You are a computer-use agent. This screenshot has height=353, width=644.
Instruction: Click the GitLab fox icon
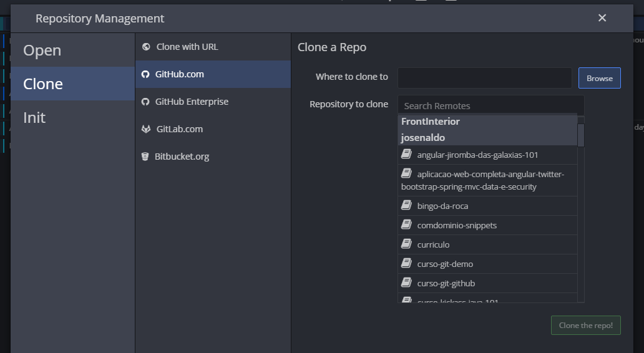pos(146,129)
